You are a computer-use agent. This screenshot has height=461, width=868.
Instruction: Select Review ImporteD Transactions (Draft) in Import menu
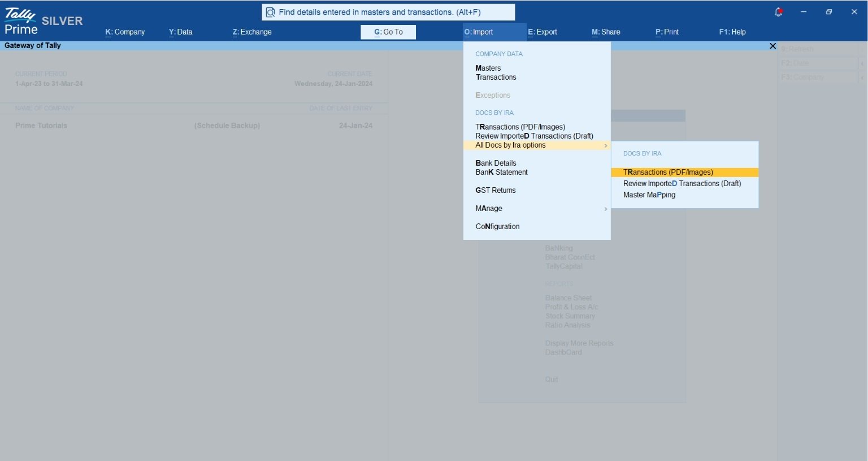(x=534, y=136)
